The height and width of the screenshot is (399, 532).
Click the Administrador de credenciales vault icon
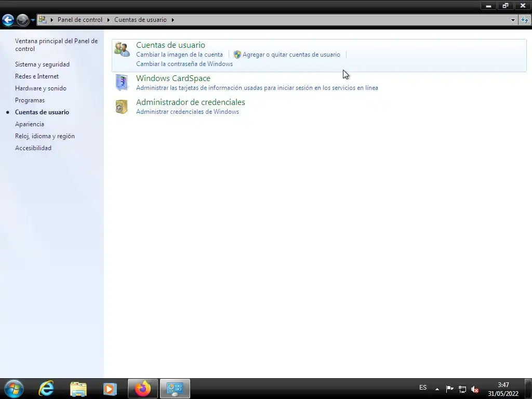122,107
